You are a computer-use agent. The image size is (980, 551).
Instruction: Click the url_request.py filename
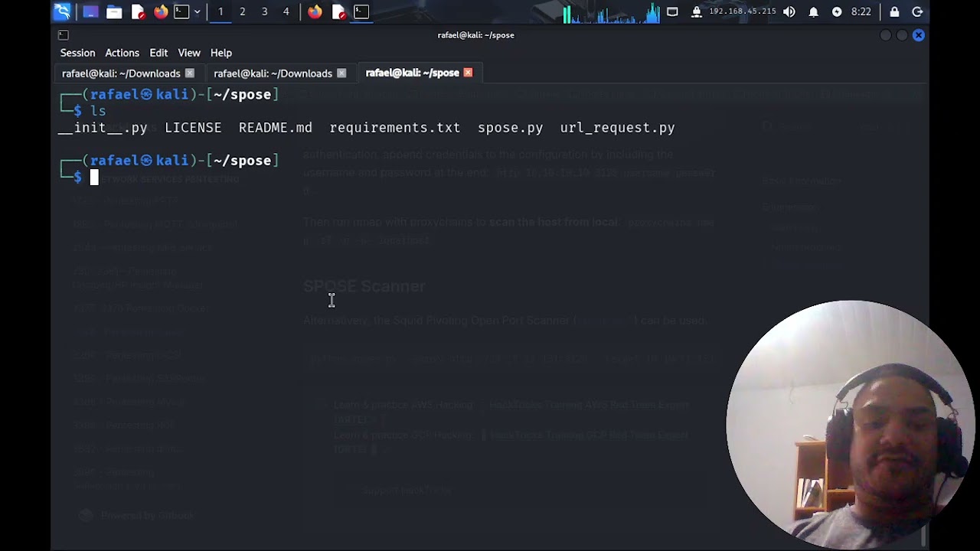coord(617,128)
